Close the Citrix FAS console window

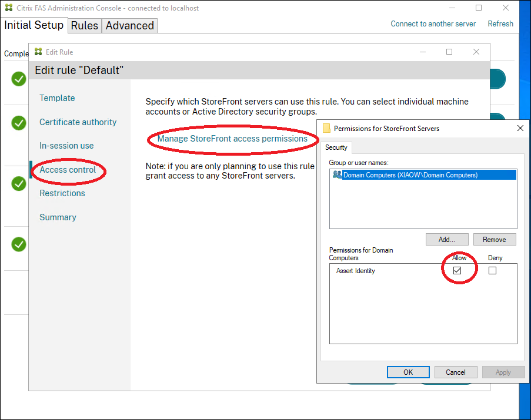point(506,8)
